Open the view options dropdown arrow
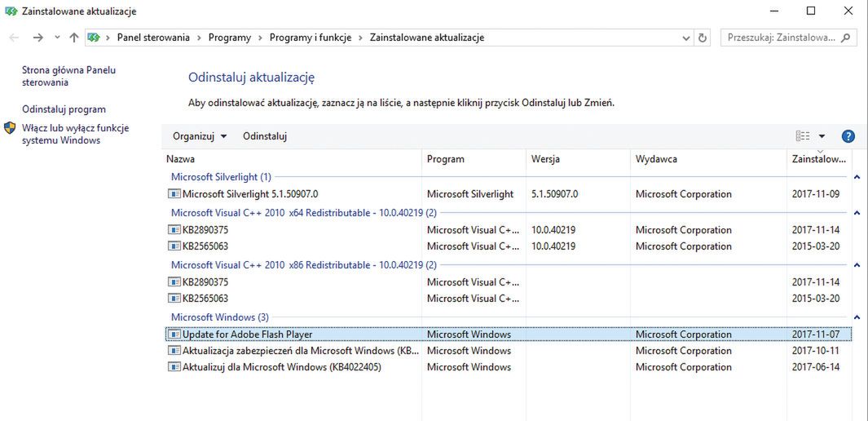This screenshot has height=421, width=868. click(x=822, y=136)
